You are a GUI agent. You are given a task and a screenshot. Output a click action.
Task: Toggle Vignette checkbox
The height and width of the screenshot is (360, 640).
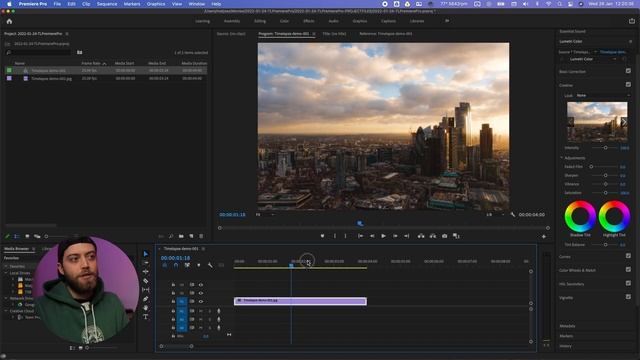[628, 297]
